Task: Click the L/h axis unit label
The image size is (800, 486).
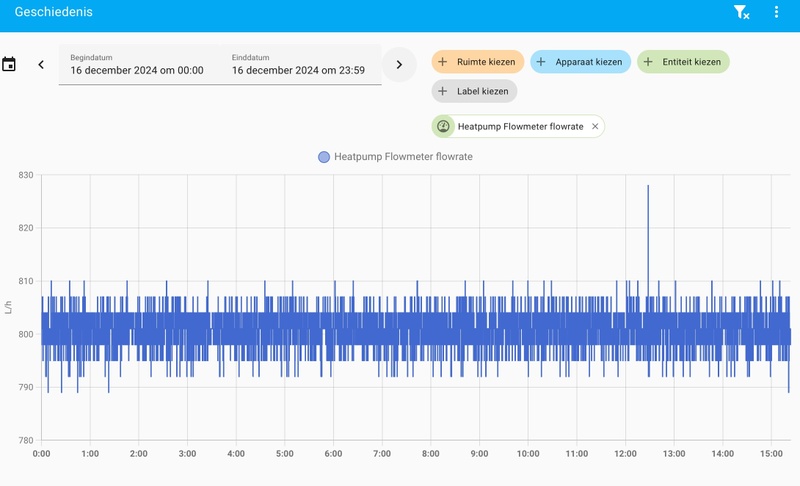Action: pyautogui.click(x=8, y=307)
